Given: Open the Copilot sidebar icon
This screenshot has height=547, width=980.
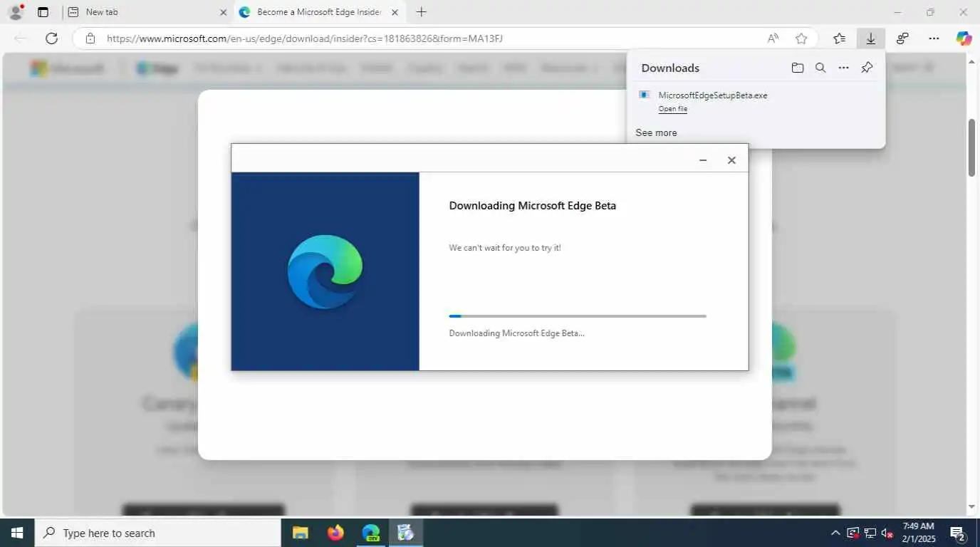Looking at the screenshot, I should (964, 38).
